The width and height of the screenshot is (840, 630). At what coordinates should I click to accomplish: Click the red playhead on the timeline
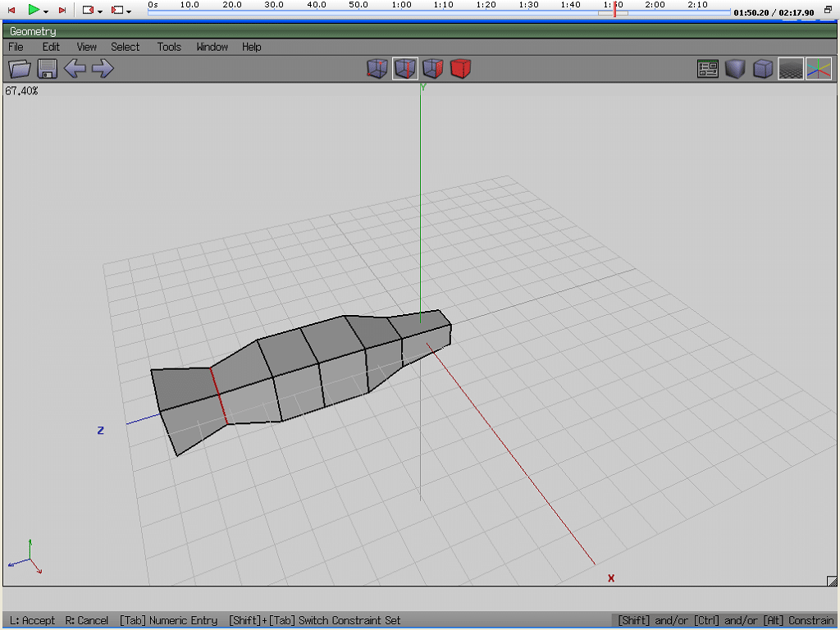(x=614, y=10)
